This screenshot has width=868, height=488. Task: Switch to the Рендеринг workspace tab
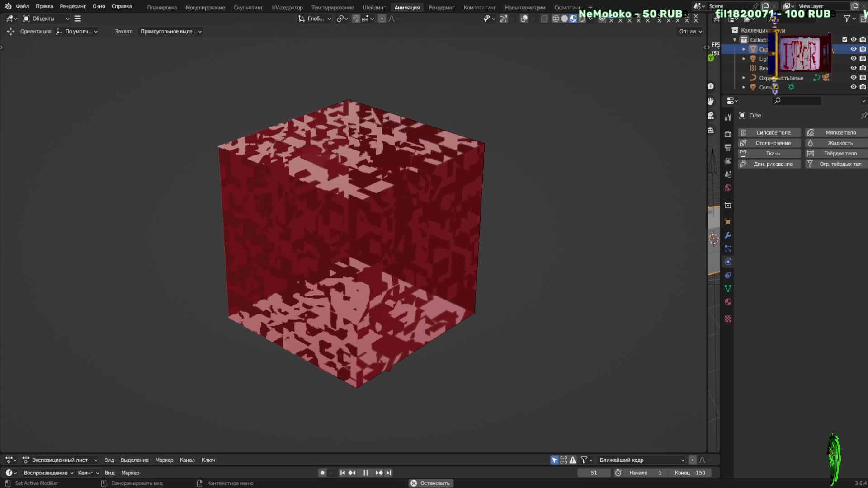(441, 7)
